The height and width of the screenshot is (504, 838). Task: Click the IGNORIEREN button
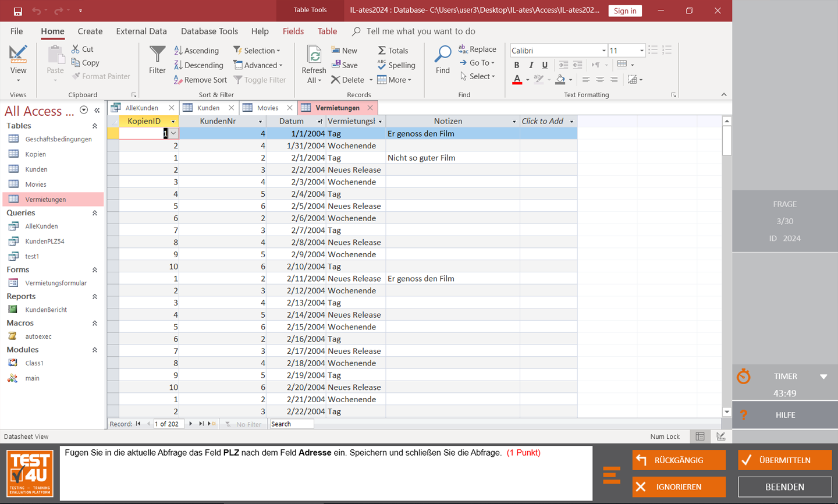[679, 487]
